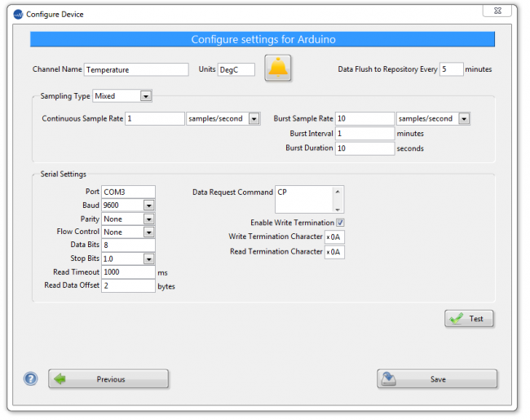
Task: Edit the Data Flush minutes field
Action: (x=451, y=69)
